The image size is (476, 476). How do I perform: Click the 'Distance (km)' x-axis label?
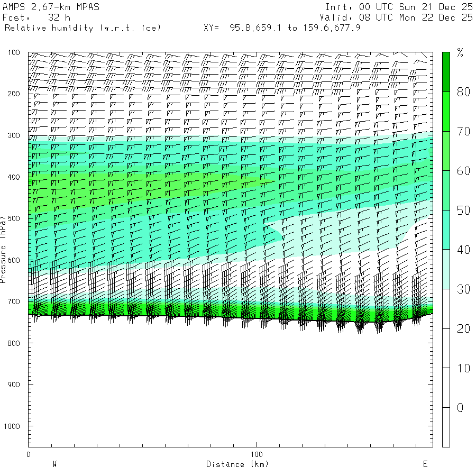(x=237, y=464)
